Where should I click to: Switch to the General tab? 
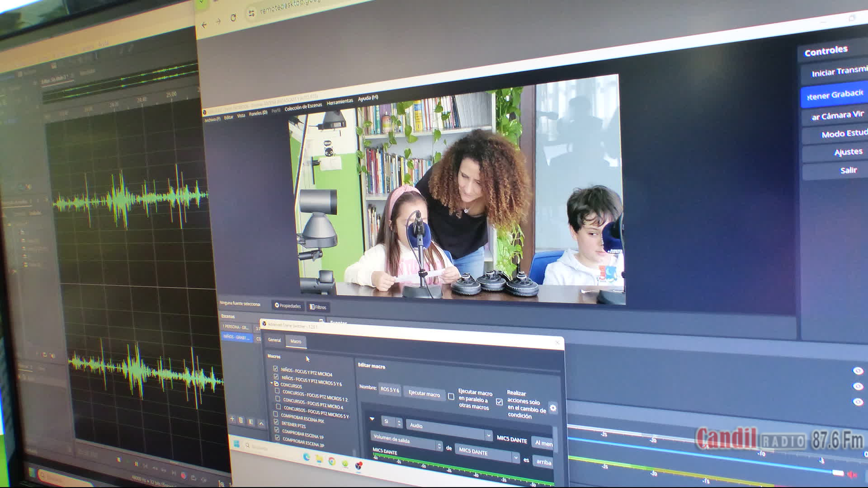pos(274,340)
